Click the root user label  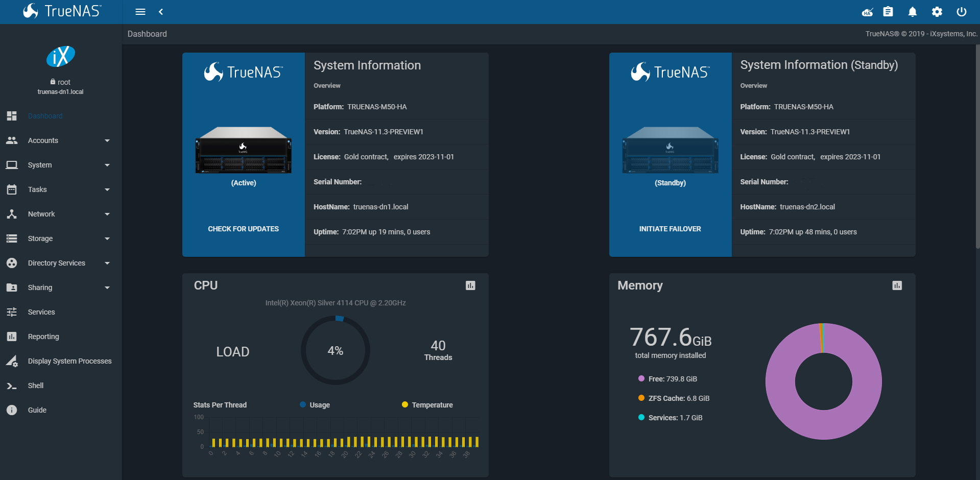point(60,82)
